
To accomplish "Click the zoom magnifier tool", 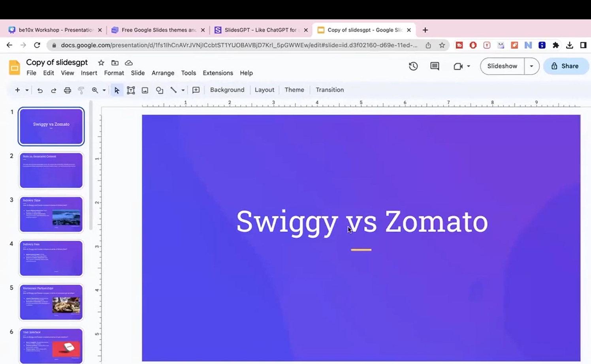I will coord(95,90).
